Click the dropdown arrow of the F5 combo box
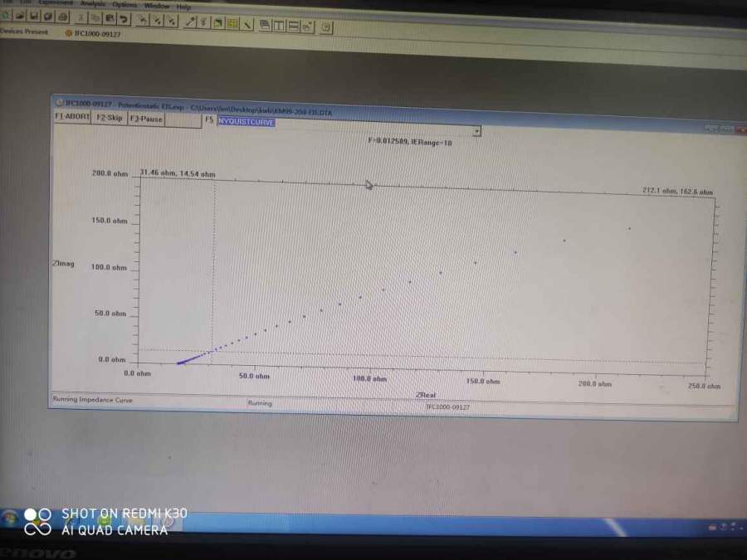Image resolution: width=747 pixels, height=560 pixels. tap(476, 131)
